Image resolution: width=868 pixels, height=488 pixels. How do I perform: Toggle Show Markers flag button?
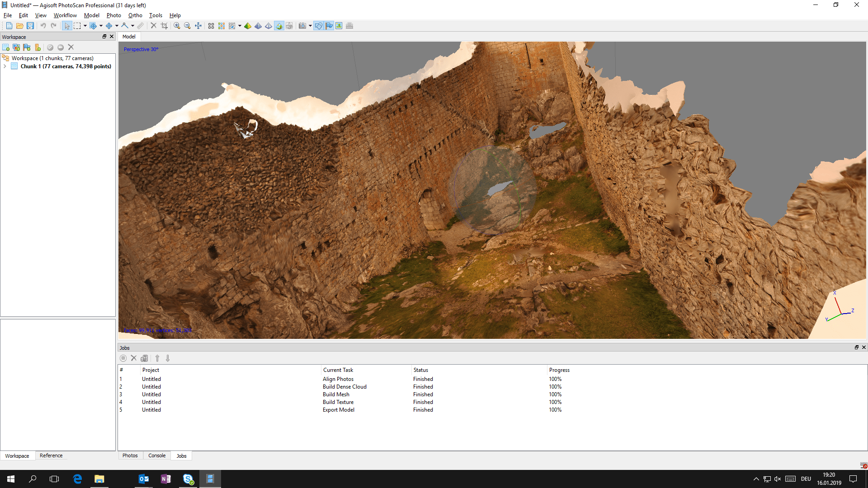[x=329, y=26]
